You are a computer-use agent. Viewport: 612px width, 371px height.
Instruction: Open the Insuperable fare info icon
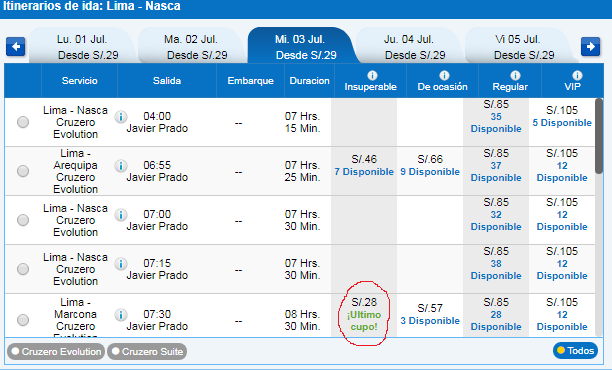click(x=372, y=75)
